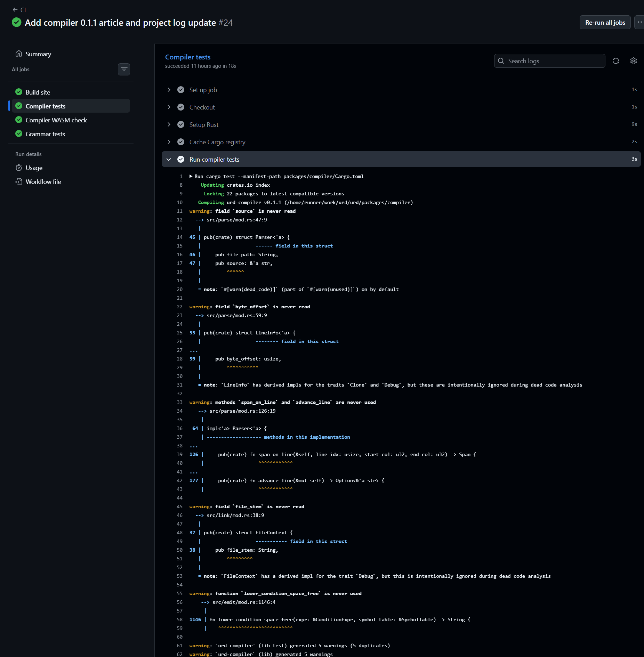Click the Usage stopwatch icon
Image resolution: width=644 pixels, height=657 pixels.
(x=19, y=168)
